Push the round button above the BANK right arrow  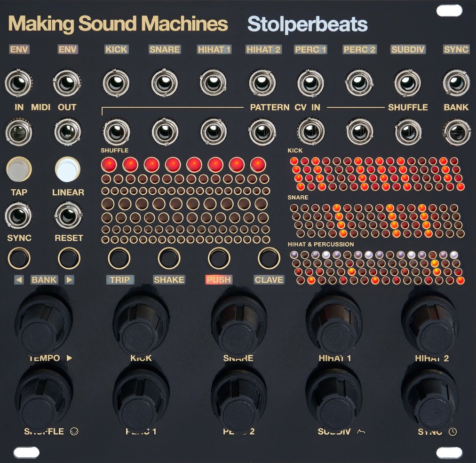(x=69, y=258)
